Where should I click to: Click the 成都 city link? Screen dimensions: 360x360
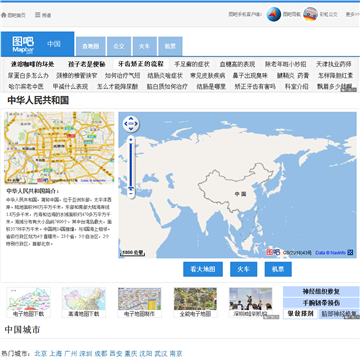point(101,354)
